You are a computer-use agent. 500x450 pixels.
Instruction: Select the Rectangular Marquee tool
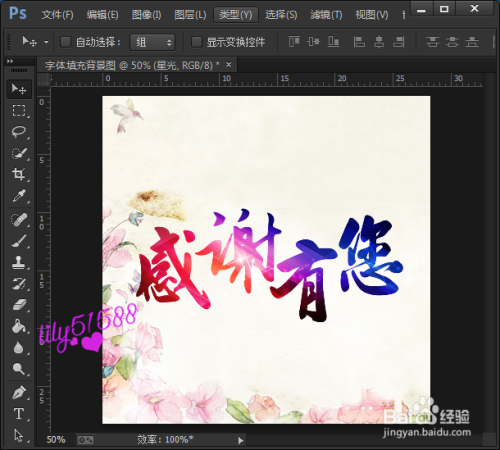pyautogui.click(x=19, y=110)
